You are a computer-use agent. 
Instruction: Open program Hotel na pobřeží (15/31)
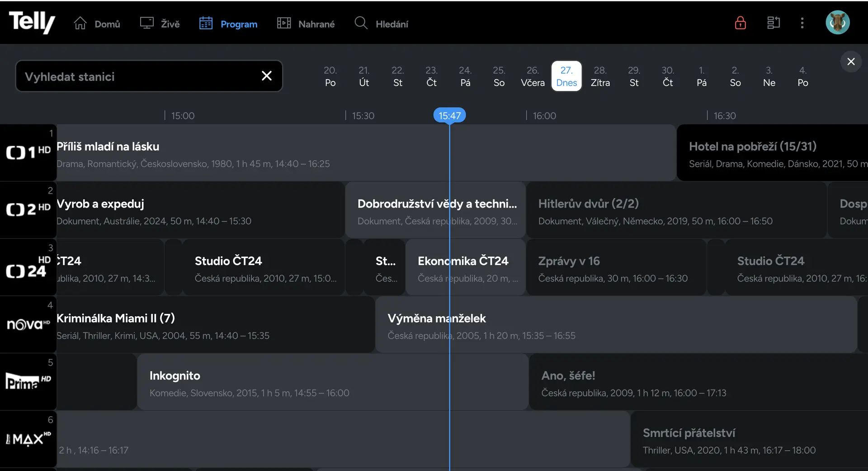coord(772,152)
